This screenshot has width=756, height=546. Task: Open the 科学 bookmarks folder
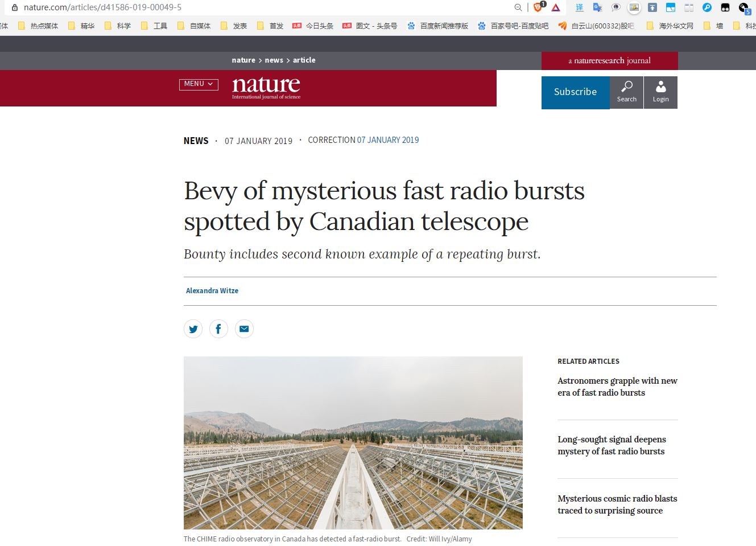pyautogui.click(x=118, y=26)
